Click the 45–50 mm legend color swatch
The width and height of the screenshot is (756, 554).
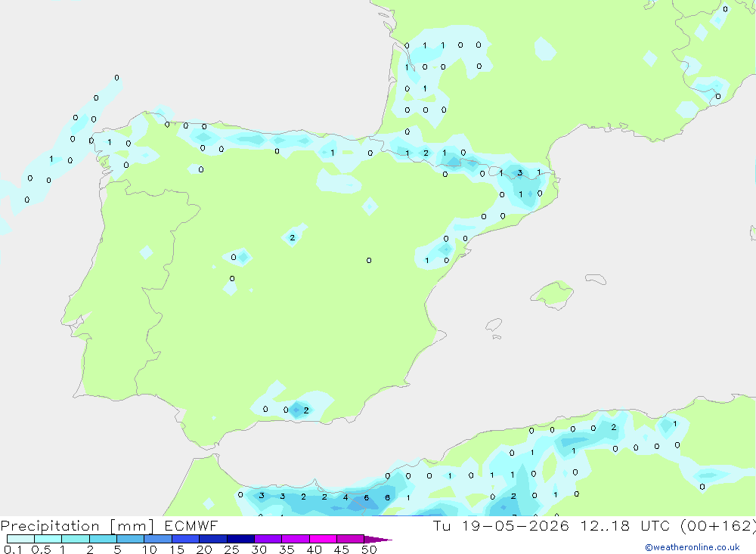tap(351, 539)
